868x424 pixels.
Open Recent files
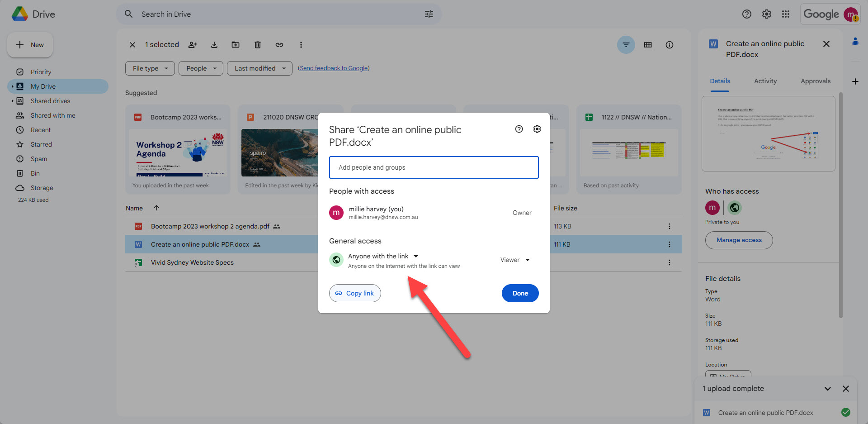click(x=58, y=130)
